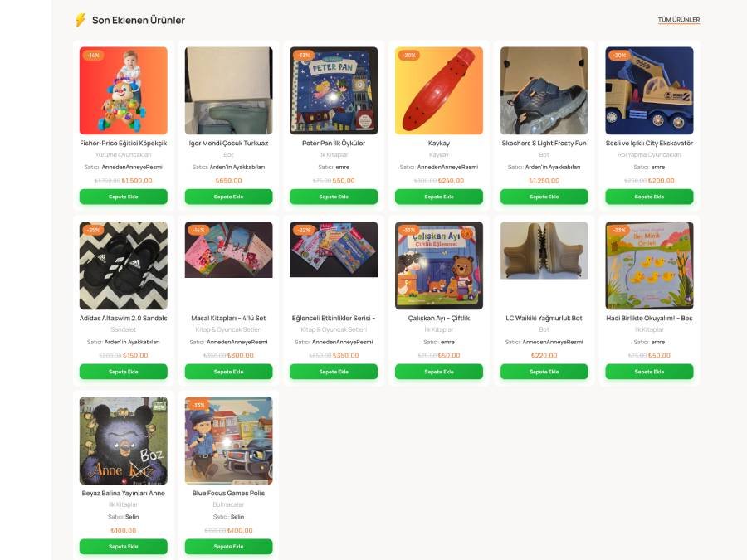This screenshot has width=747, height=560.
Task: Click seller Selin under Blue Focus Games Polis
Action: pyautogui.click(x=237, y=517)
